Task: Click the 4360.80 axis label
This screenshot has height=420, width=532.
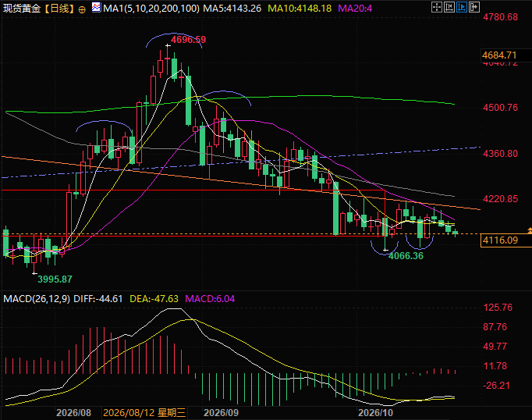Action: click(x=501, y=154)
